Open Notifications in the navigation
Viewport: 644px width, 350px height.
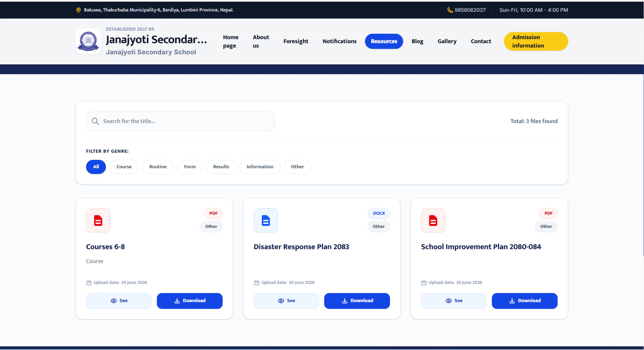coord(339,41)
